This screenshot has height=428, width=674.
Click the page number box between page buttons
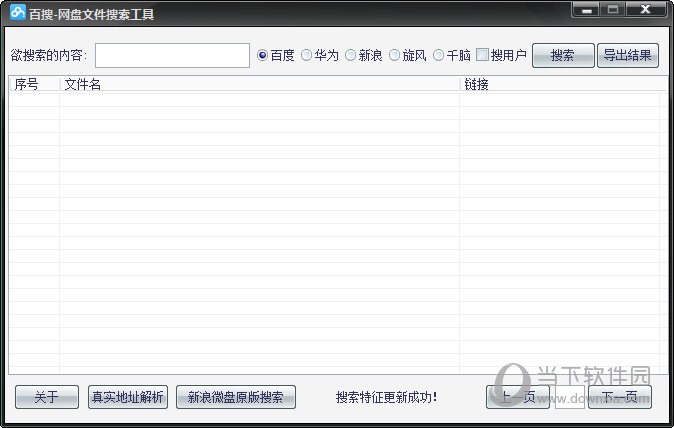pos(569,397)
